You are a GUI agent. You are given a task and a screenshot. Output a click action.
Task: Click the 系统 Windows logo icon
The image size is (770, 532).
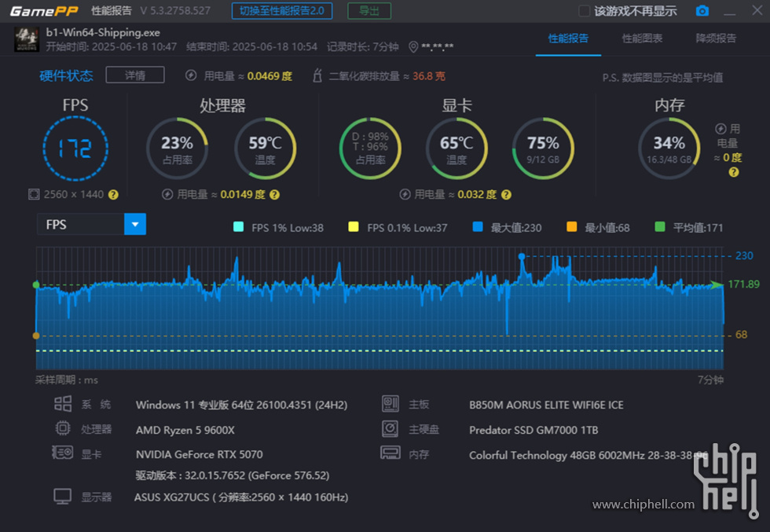point(63,404)
